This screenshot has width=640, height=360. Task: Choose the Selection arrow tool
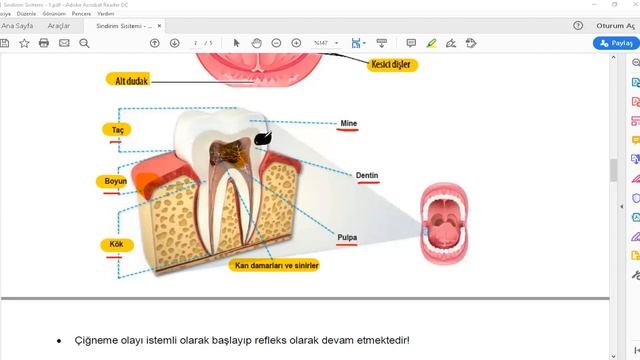(x=236, y=43)
